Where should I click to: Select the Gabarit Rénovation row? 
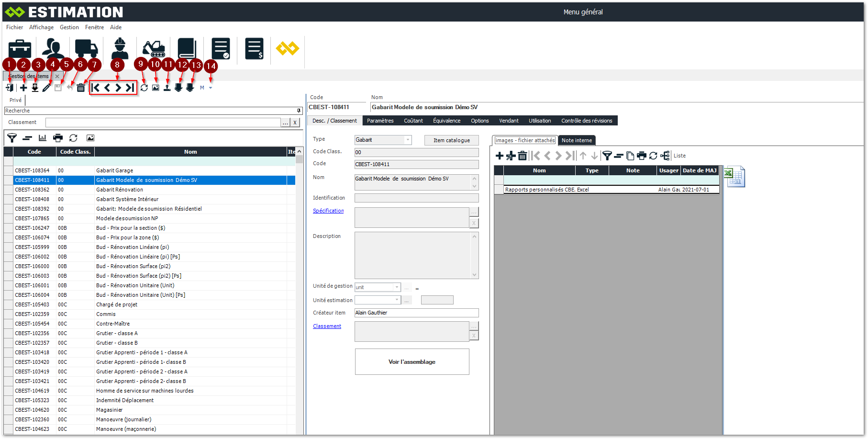coord(120,190)
